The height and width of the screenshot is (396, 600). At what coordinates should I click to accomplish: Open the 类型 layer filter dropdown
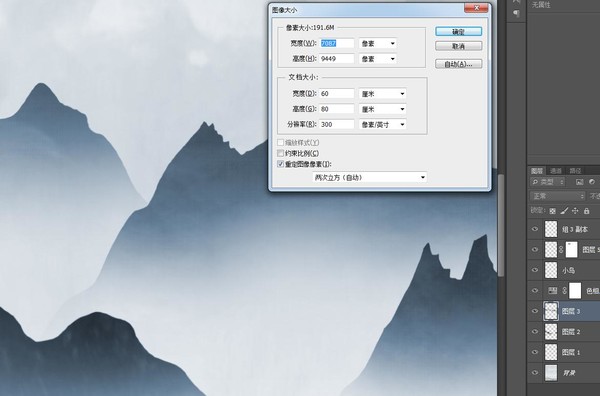pos(548,182)
